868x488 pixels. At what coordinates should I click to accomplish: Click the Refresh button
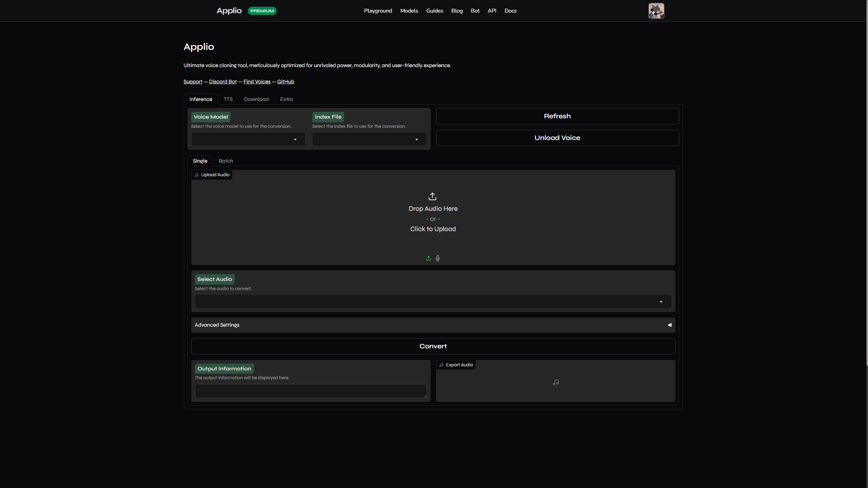point(557,116)
